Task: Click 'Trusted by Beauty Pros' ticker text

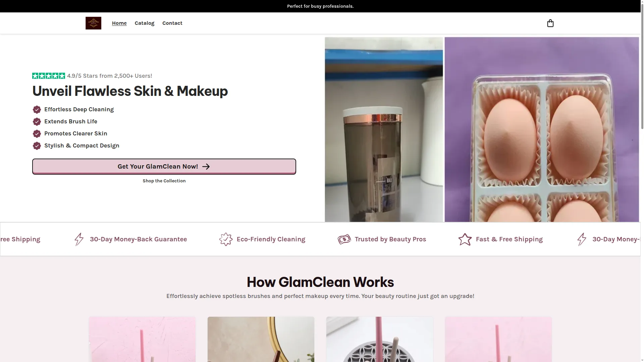Action: (x=390, y=239)
